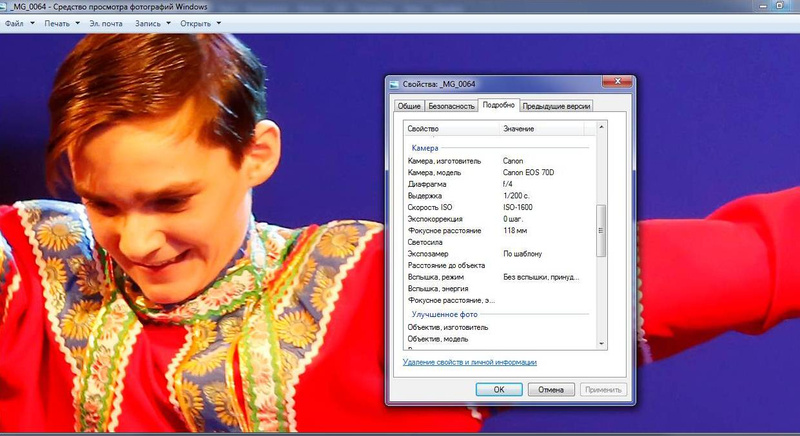Image resolution: width=800 pixels, height=436 pixels.
Task: Click the properties list scroll-down arrow
Action: [601, 344]
